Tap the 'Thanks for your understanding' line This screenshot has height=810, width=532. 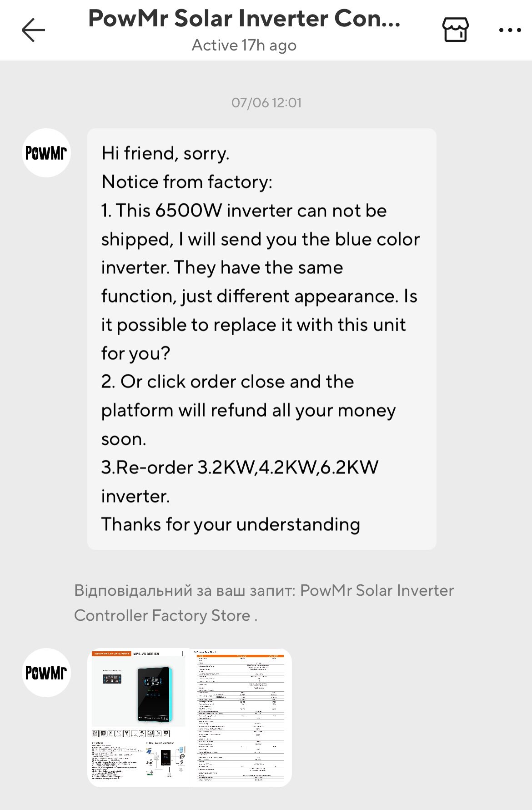point(231,524)
